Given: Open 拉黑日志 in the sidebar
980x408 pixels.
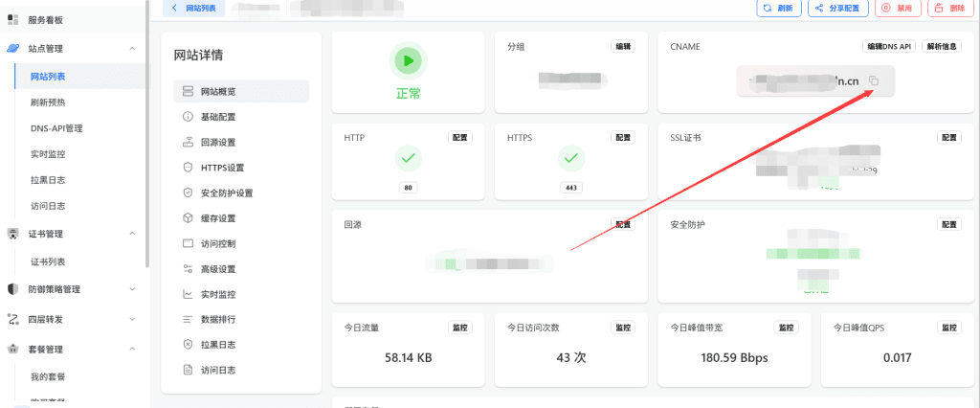Looking at the screenshot, I should [x=48, y=180].
